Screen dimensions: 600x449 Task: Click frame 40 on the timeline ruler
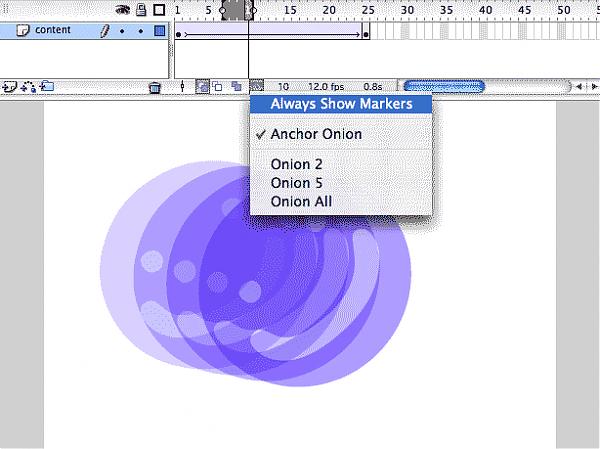pos(486,10)
